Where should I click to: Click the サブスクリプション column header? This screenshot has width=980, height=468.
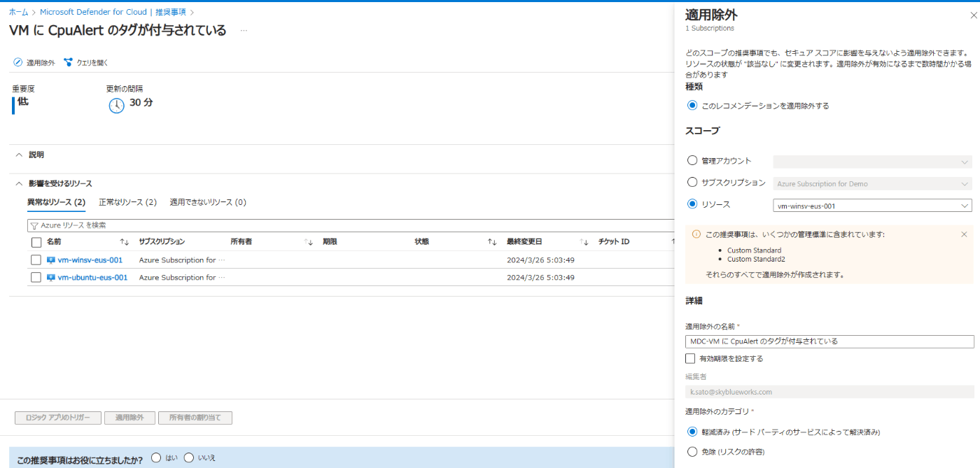(x=162, y=242)
